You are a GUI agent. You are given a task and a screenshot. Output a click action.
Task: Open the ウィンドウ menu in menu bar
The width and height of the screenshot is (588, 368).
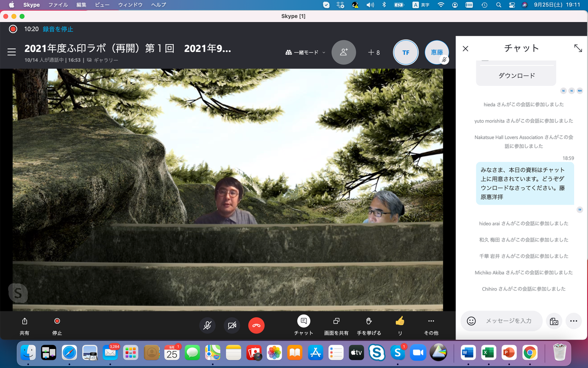(130, 5)
